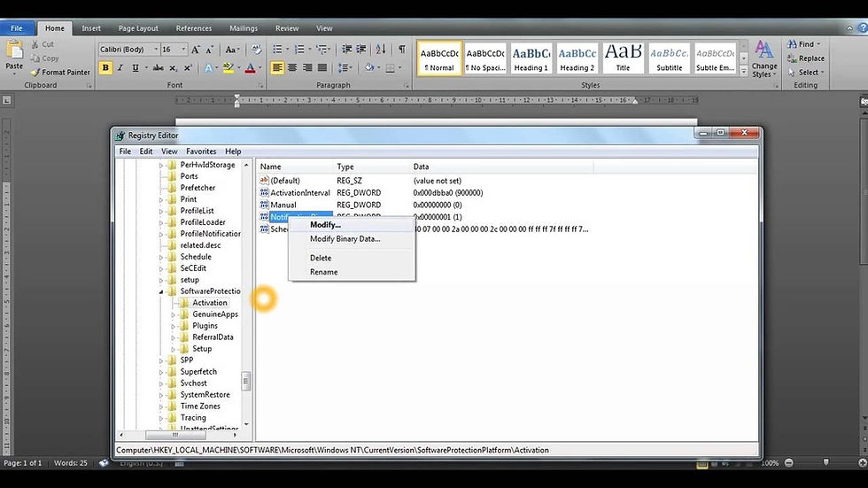This screenshot has height=488, width=868.
Task: Toggle Bold formatting in Word ribbon
Action: coord(105,67)
